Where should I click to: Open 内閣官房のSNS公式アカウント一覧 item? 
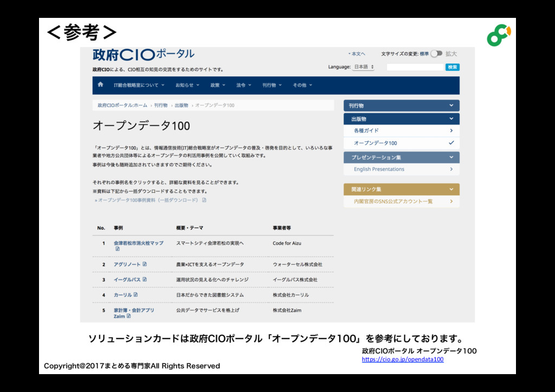pos(402,201)
